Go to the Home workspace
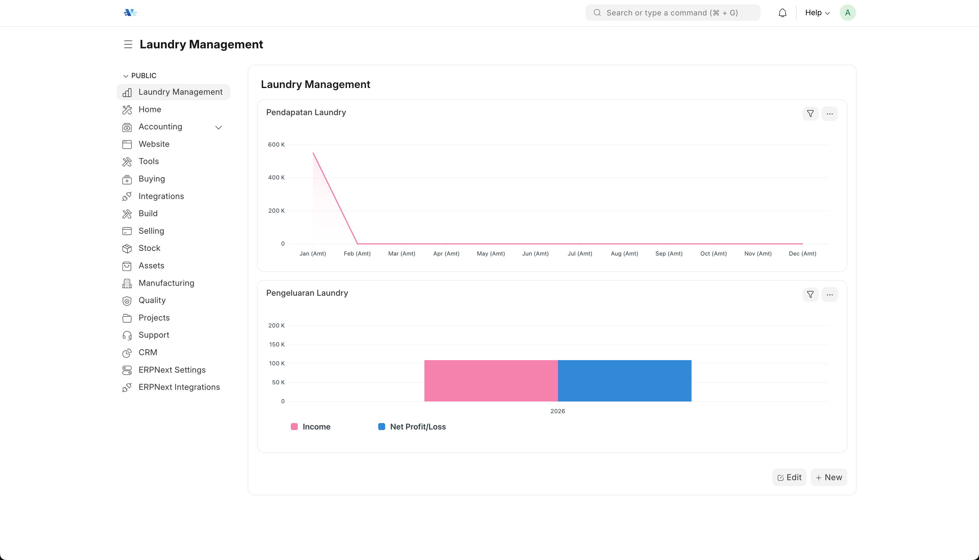979x560 pixels. [x=173, y=109]
